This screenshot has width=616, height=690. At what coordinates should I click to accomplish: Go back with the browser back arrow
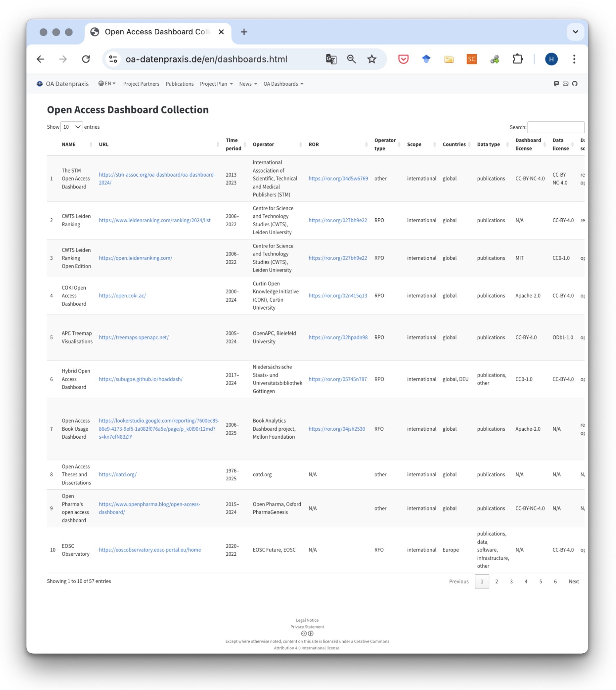pyautogui.click(x=41, y=59)
